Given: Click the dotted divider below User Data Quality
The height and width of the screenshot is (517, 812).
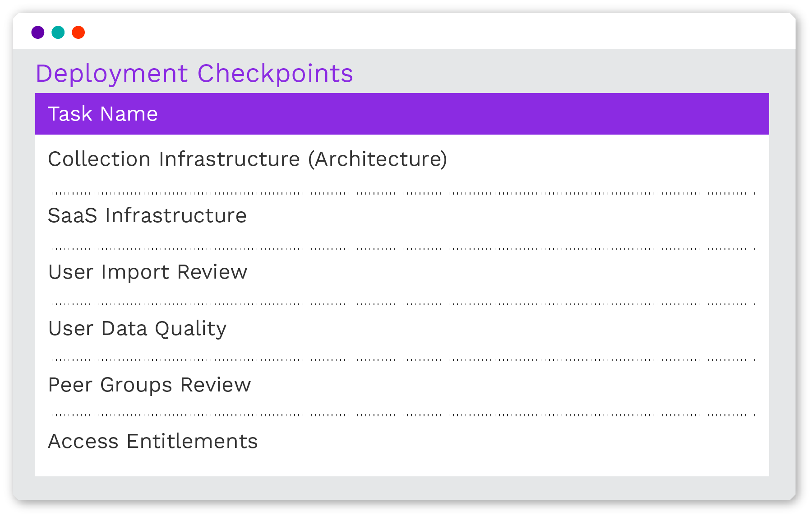Looking at the screenshot, I should click(401, 360).
